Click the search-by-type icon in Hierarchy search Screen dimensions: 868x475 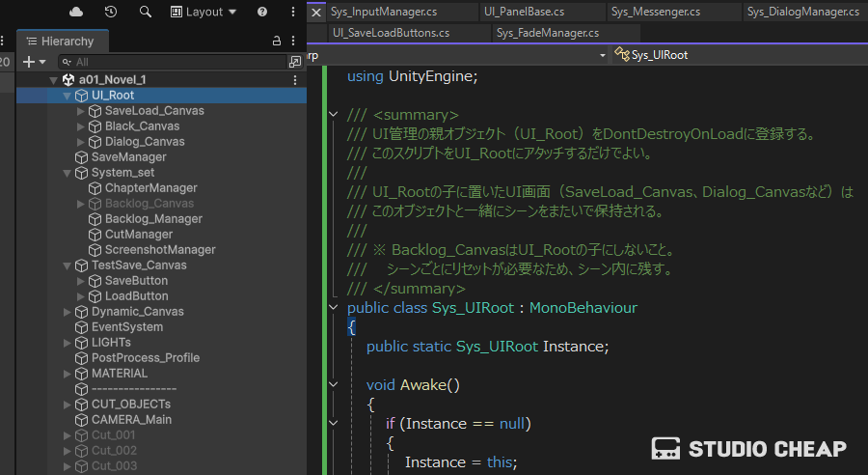295,62
